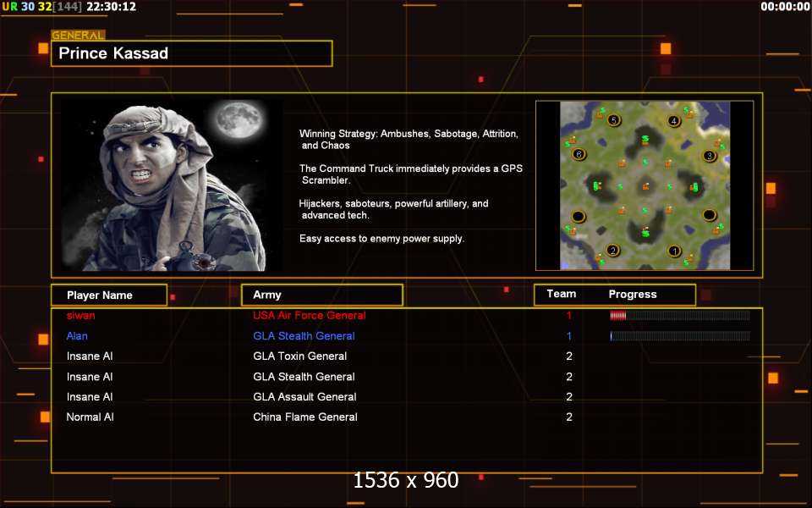Select start position 6 on the minimap

[579, 154]
